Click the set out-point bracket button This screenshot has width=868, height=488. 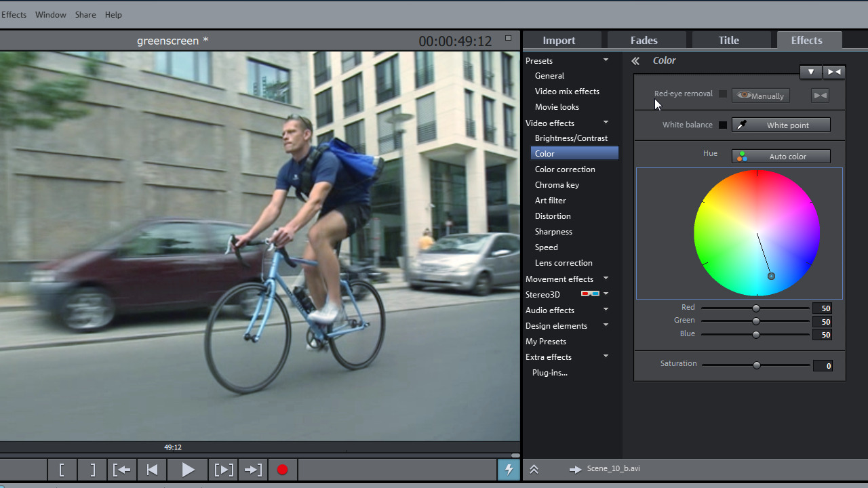[93, 470]
